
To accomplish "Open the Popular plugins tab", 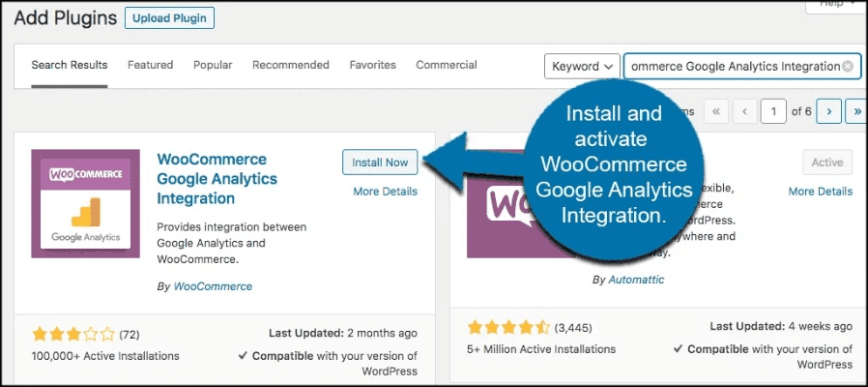I will 213,65.
